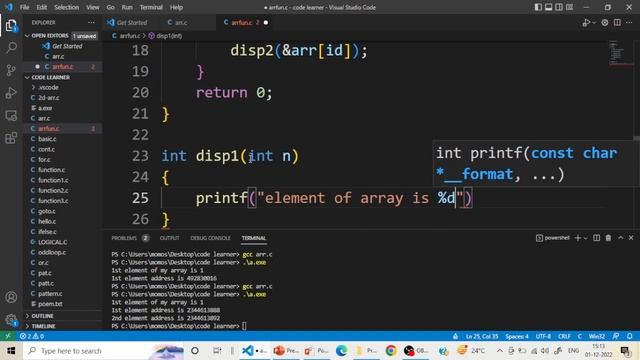Open the Accounts menu icon
Image resolution: width=640 pixels, height=360 pixels.
click(11, 297)
